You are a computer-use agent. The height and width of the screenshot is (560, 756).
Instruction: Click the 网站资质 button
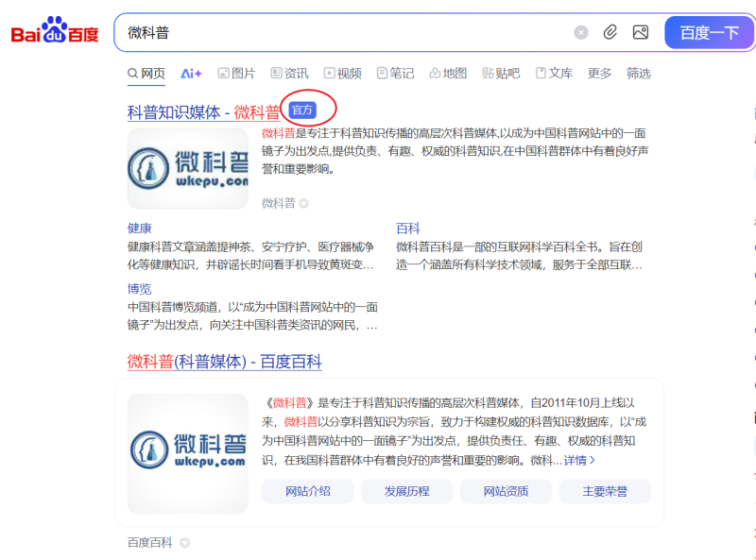click(506, 491)
